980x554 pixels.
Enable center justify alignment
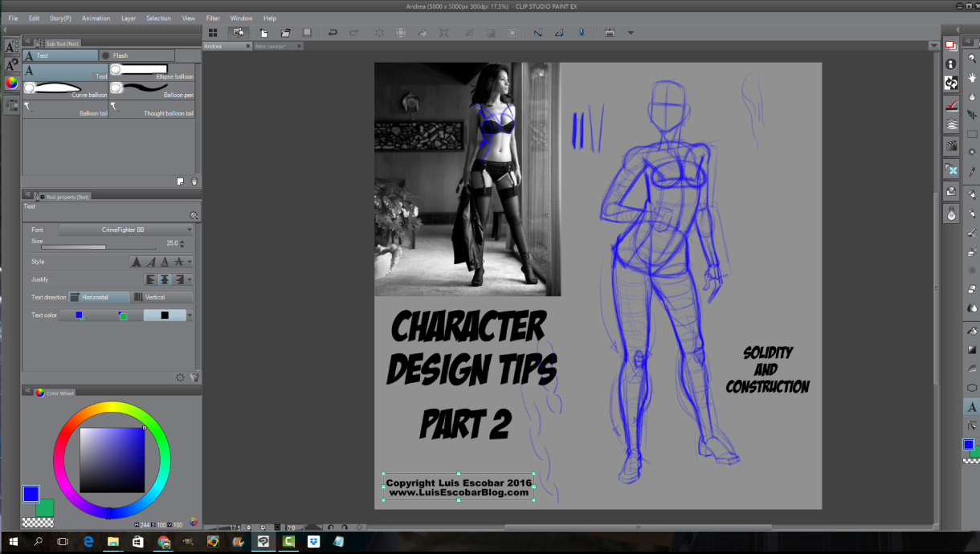164,279
